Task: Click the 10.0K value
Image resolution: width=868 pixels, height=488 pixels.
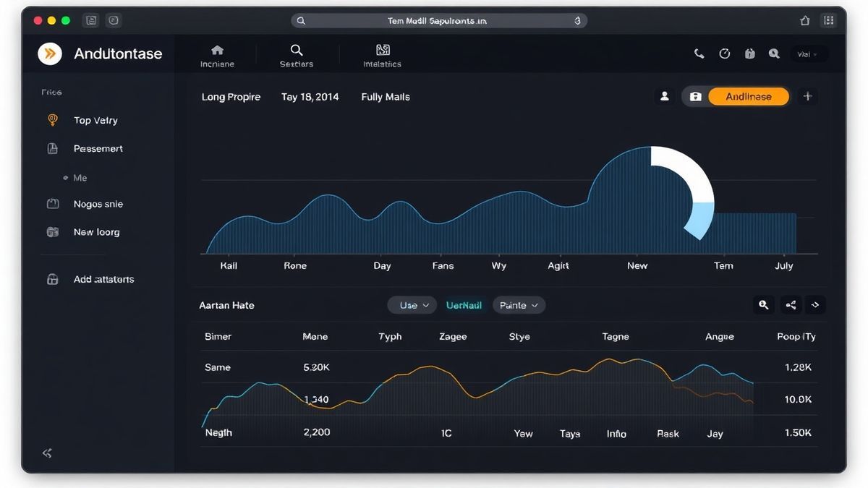Action: [798, 399]
